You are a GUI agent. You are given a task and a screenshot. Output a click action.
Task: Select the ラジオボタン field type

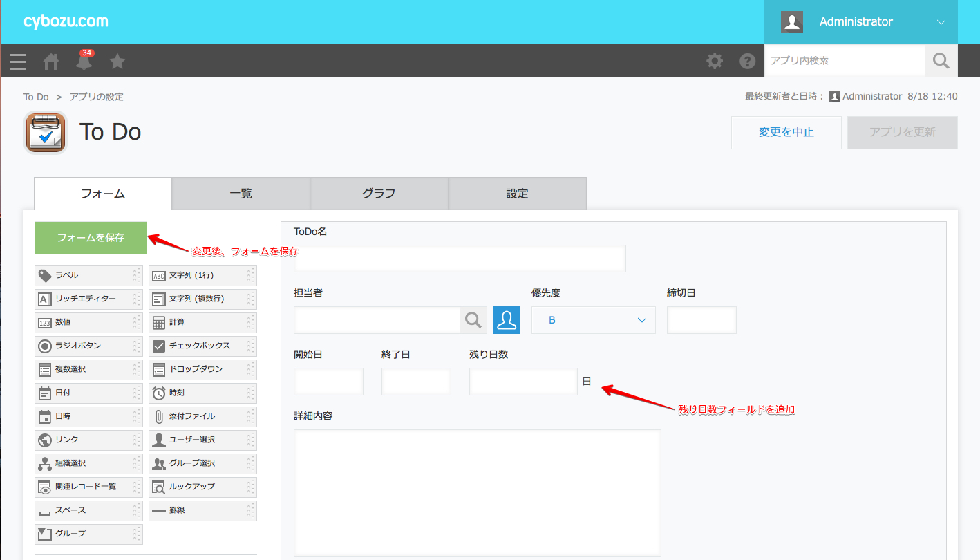coord(88,346)
